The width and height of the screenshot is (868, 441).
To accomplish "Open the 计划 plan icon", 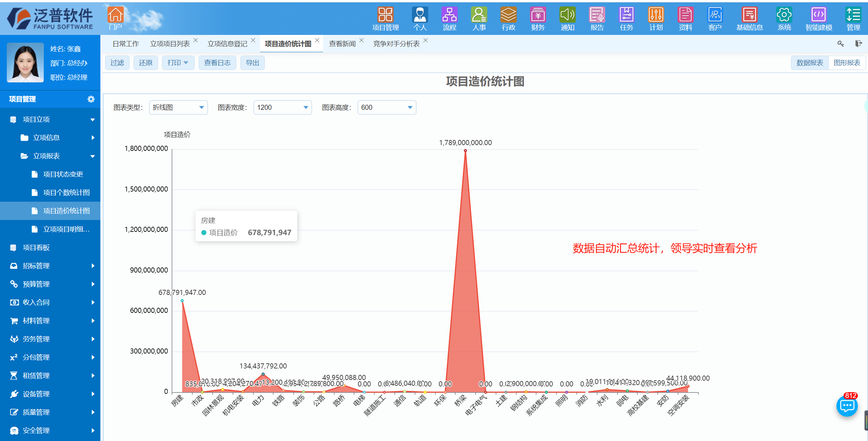I will coord(656,19).
